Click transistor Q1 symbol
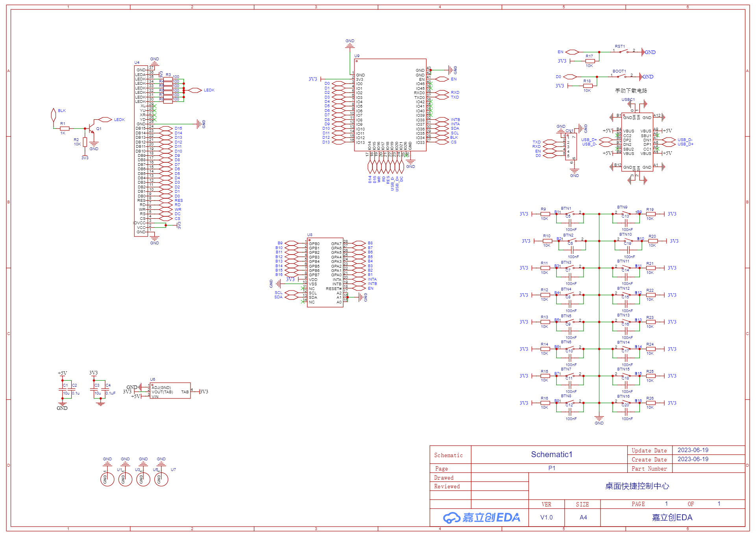756x536 pixels. [x=92, y=128]
